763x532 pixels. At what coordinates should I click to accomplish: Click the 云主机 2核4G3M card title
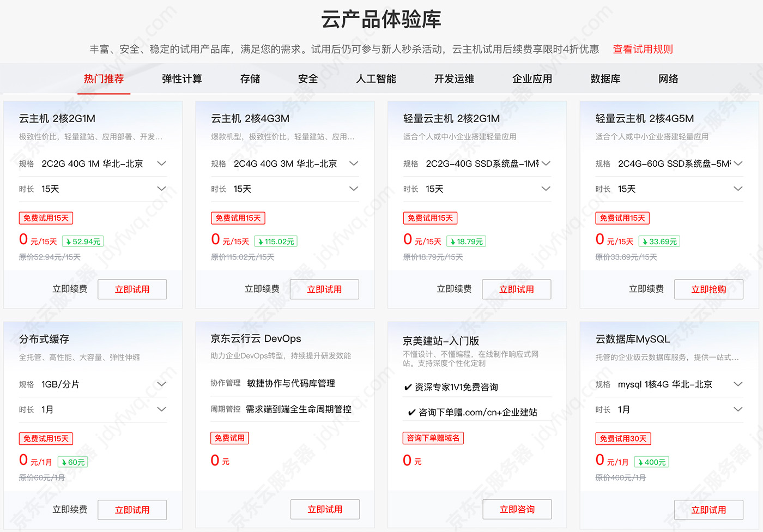250,119
